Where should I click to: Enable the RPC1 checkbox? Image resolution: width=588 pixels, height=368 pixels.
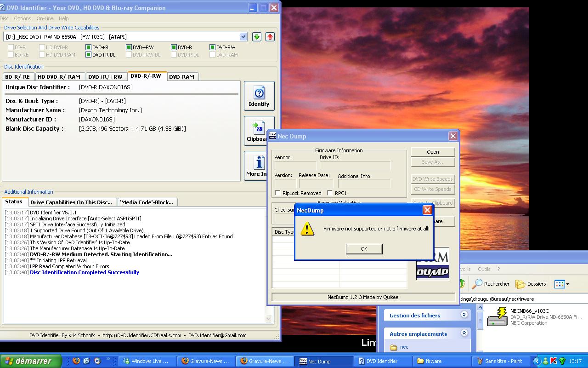[330, 193]
